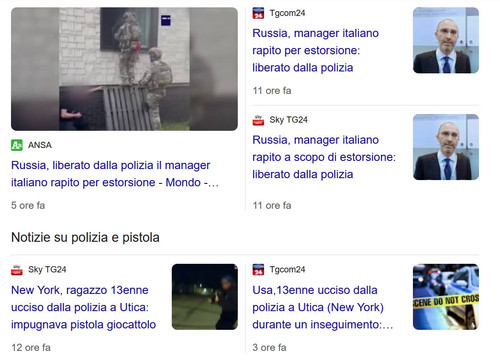Screen dimensions: 500x363
Task: Click the 'Notizie su polizia e pistola' heading
Action: (x=85, y=238)
